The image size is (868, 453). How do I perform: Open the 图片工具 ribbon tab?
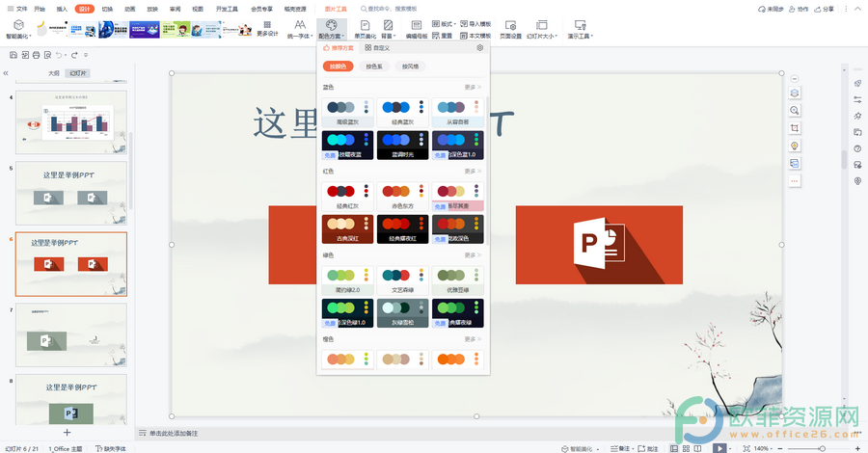336,9
